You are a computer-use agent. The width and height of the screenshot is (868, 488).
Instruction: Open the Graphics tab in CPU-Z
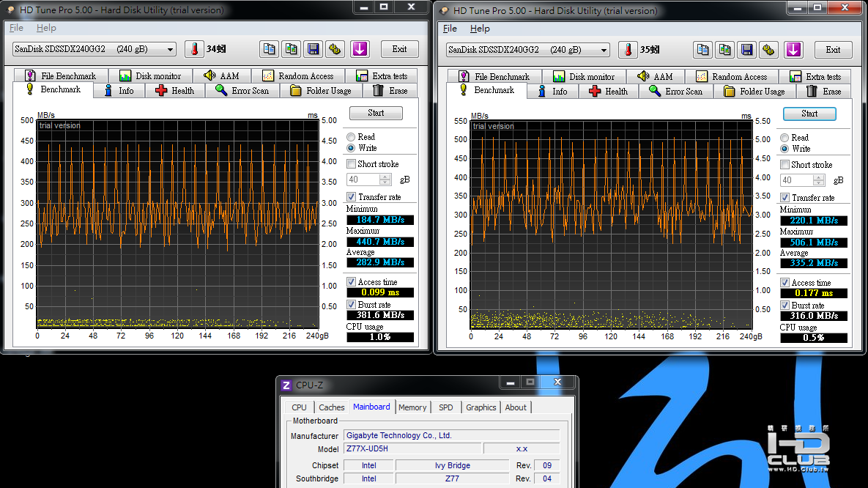coord(481,407)
